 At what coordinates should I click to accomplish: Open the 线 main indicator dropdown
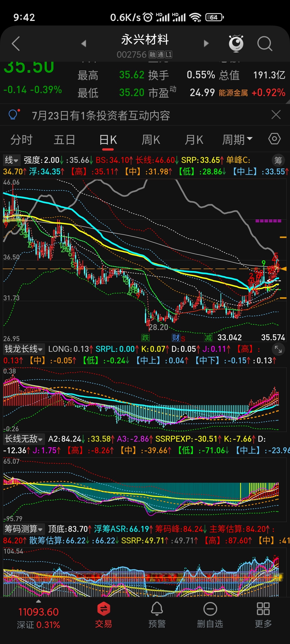[12, 160]
